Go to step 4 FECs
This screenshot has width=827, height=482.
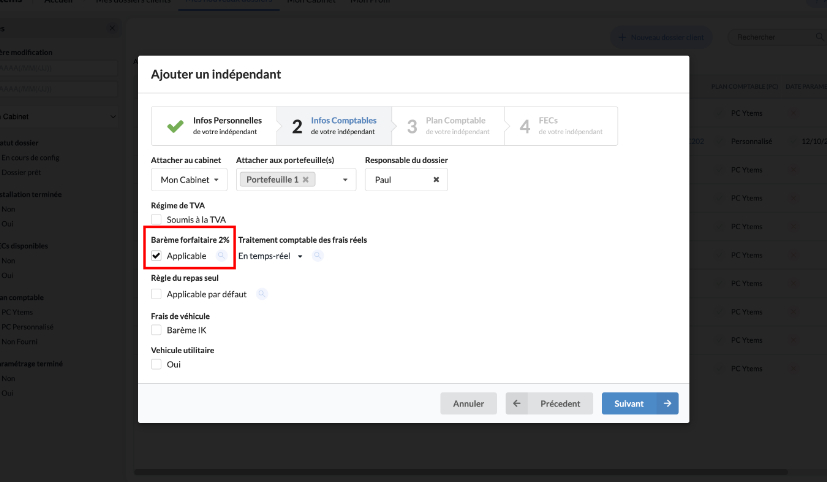point(560,126)
